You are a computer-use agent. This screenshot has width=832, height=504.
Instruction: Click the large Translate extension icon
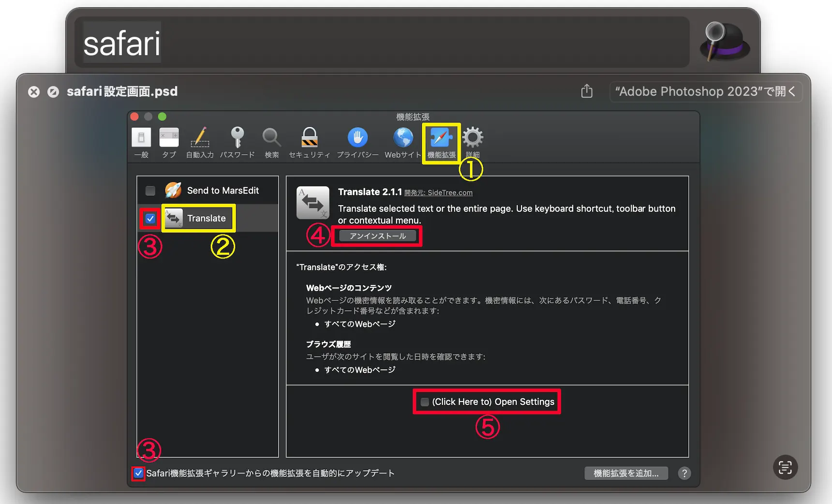coord(312,203)
